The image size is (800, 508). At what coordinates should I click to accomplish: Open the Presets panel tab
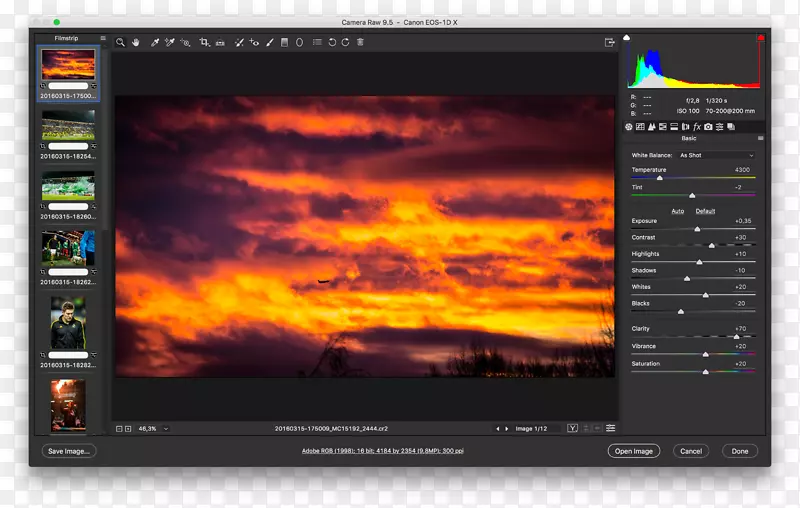[719, 126]
